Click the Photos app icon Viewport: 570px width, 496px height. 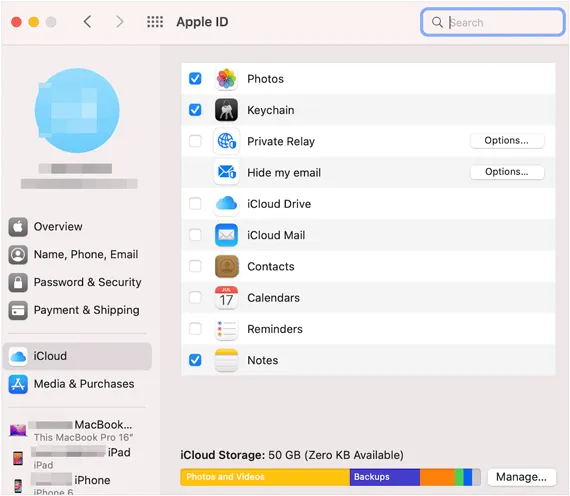(226, 79)
